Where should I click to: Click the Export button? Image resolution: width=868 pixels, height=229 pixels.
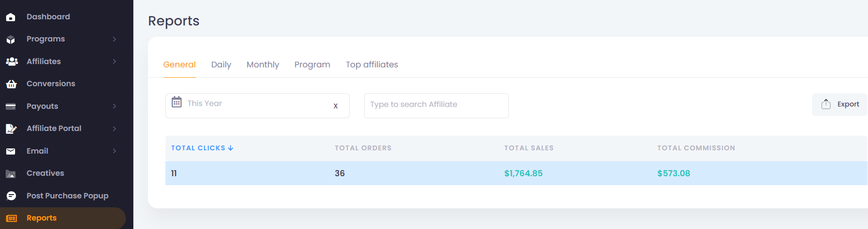[x=840, y=104]
